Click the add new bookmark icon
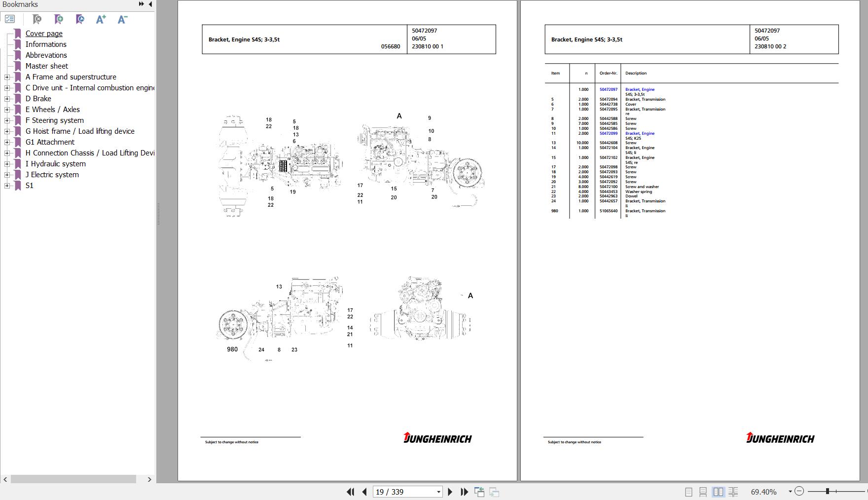868x500 pixels. tap(59, 19)
